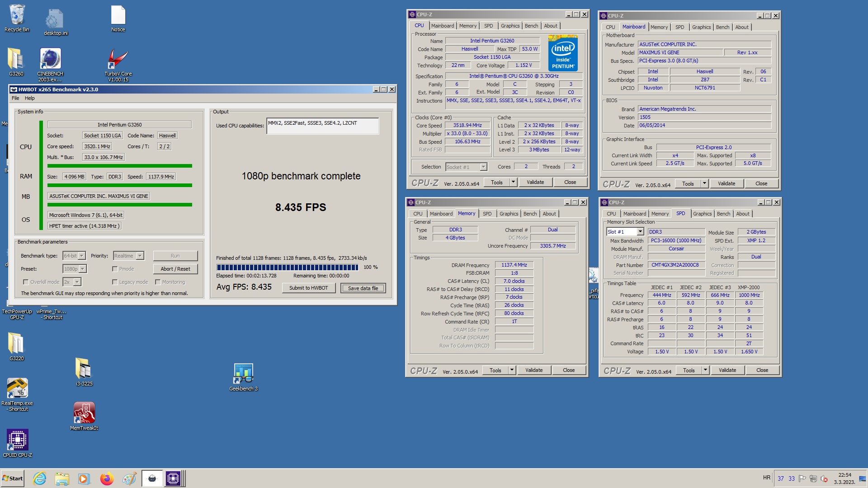The width and height of the screenshot is (868, 488).
Task: Click the Used CPU capabilities text box
Action: coord(323,126)
